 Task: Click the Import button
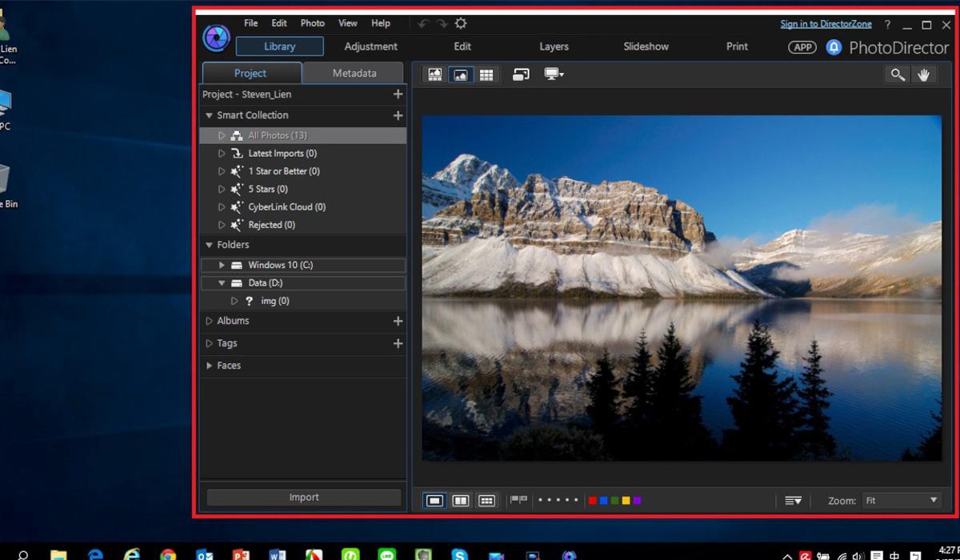point(304,497)
